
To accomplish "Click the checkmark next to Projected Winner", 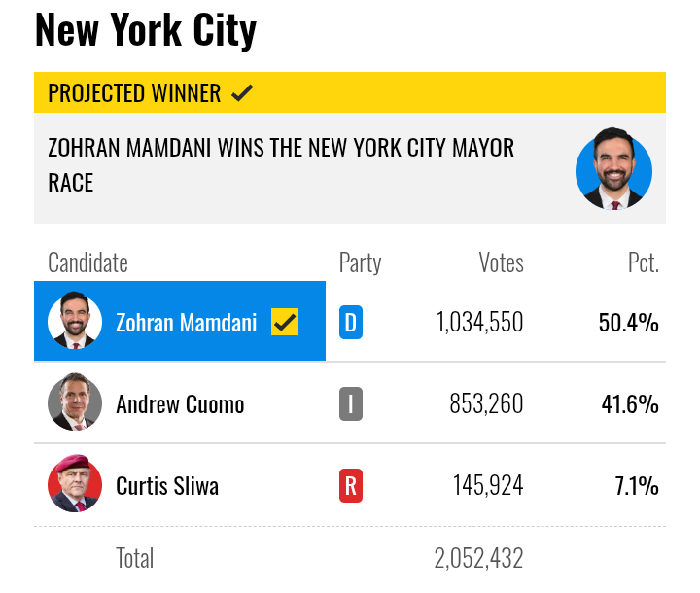I will pos(242,93).
